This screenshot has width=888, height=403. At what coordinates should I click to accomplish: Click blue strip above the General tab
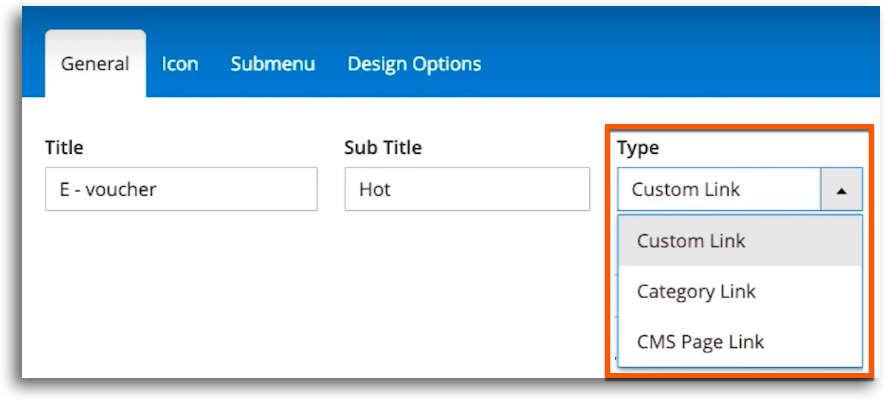coord(95,19)
